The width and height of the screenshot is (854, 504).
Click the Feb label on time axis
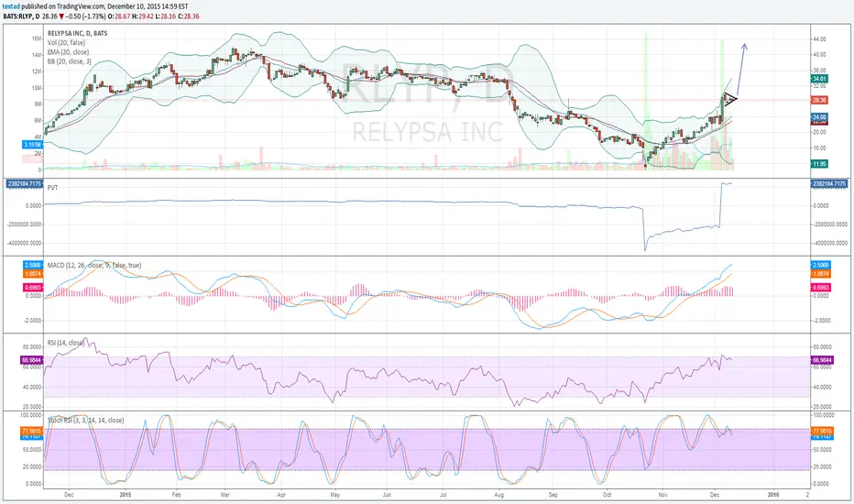pyautogui.click(x=176, y=495)
